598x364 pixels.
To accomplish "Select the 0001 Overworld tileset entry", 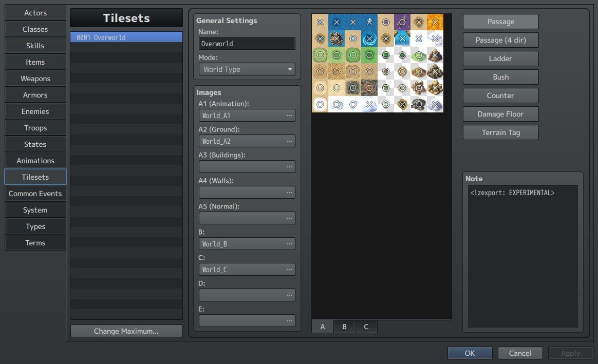I will [x=126, y=37].
